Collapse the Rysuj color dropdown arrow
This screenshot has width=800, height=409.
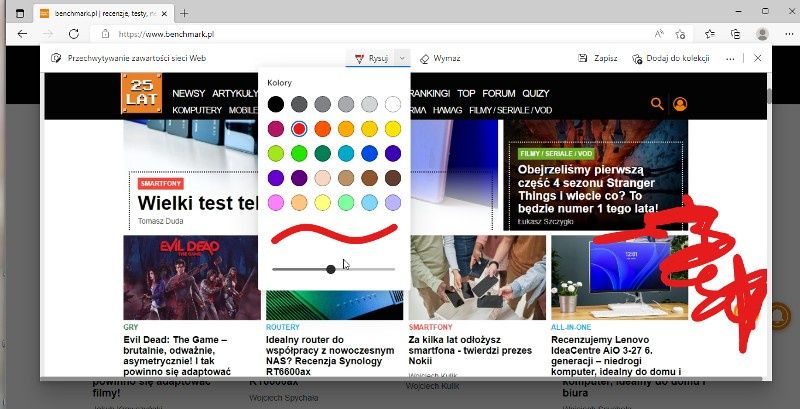(402, 58)
